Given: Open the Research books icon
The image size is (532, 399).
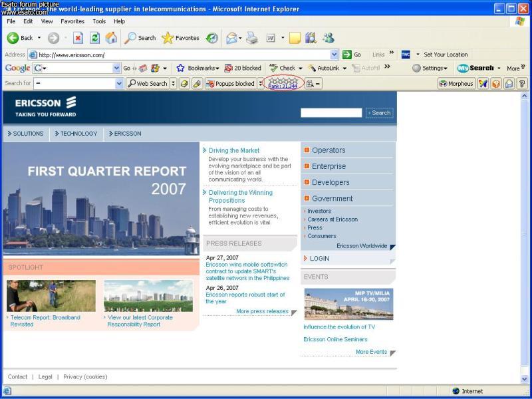Looking at the screenshot, I should point(311,38).
